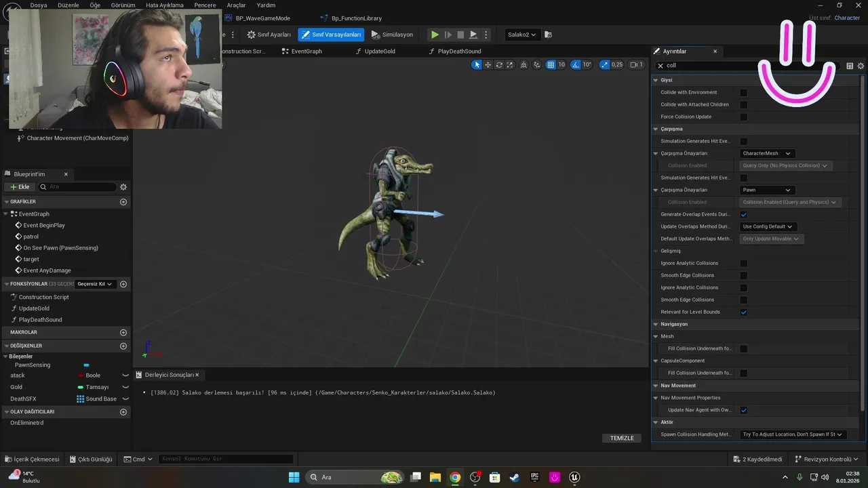
Task: Click Sınıf Varsayılanları button
Action: tap(331, 35)
